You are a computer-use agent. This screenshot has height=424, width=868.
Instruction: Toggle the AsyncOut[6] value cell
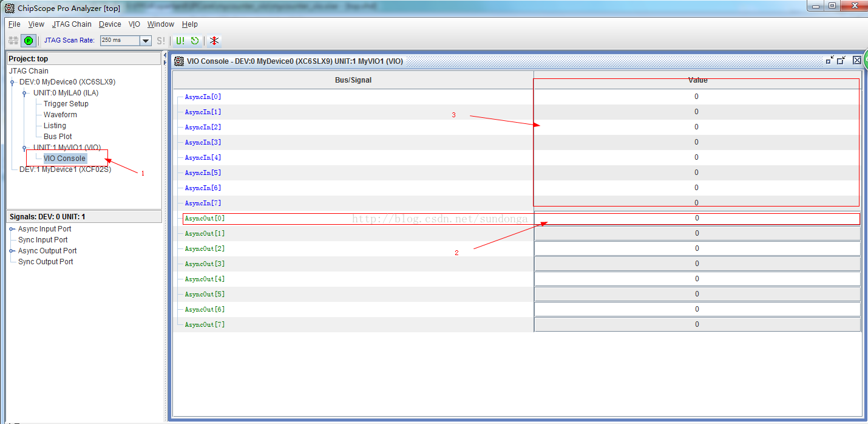click(697, 309)
